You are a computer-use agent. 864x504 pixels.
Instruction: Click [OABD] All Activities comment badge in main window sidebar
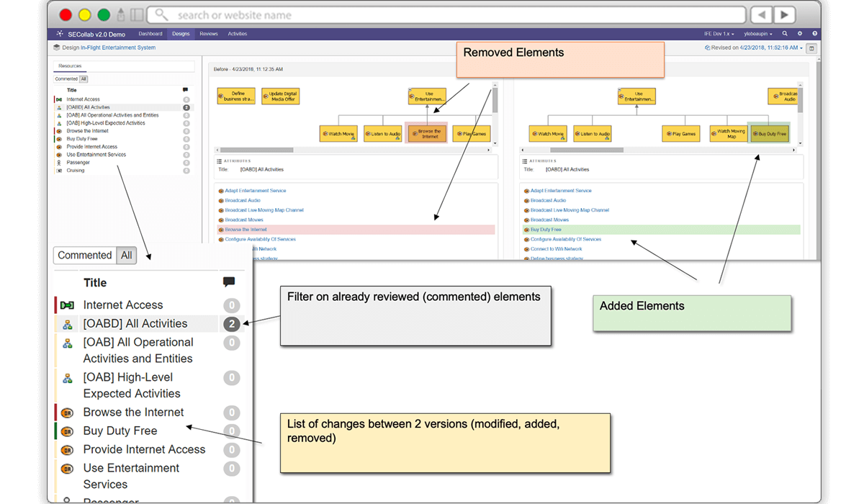(x=186, y=107)
